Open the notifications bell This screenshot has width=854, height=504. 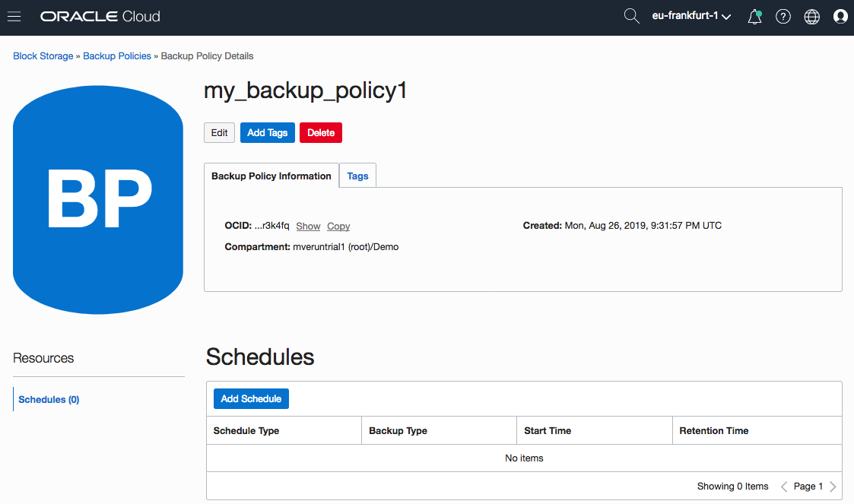754,17
